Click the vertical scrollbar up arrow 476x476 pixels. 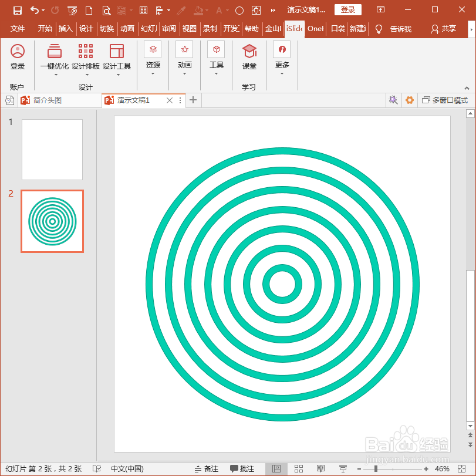470,114
